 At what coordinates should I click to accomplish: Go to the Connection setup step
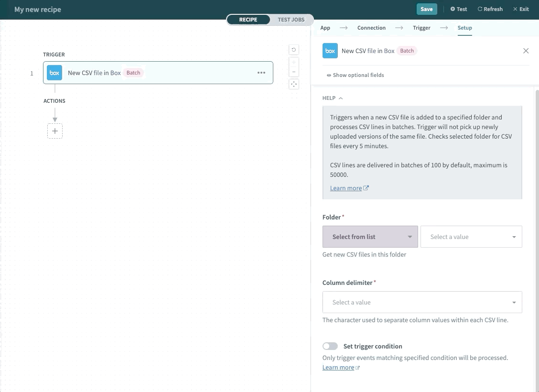click(371, 28)
